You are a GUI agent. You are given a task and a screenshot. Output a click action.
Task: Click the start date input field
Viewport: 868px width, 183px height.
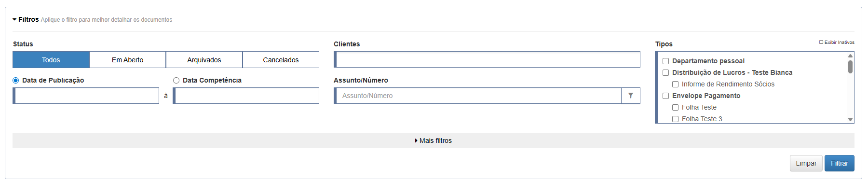(x=86, y=96)
